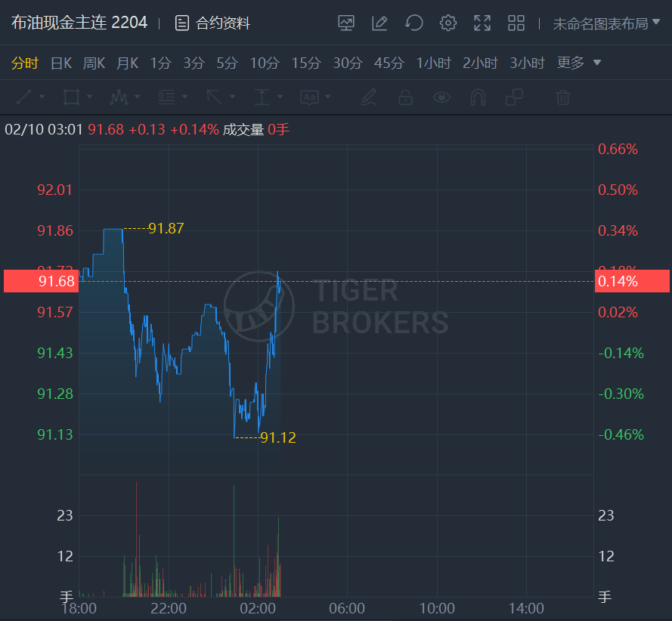Select the brush annotation tool

click(x=369, y=97)
